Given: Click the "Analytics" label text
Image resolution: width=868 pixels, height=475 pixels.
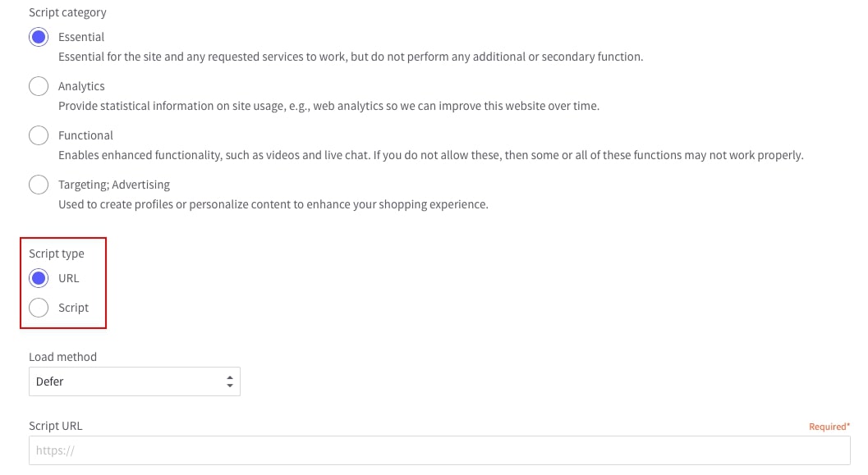Looking at the screenshot, I should tap(81, 86).
